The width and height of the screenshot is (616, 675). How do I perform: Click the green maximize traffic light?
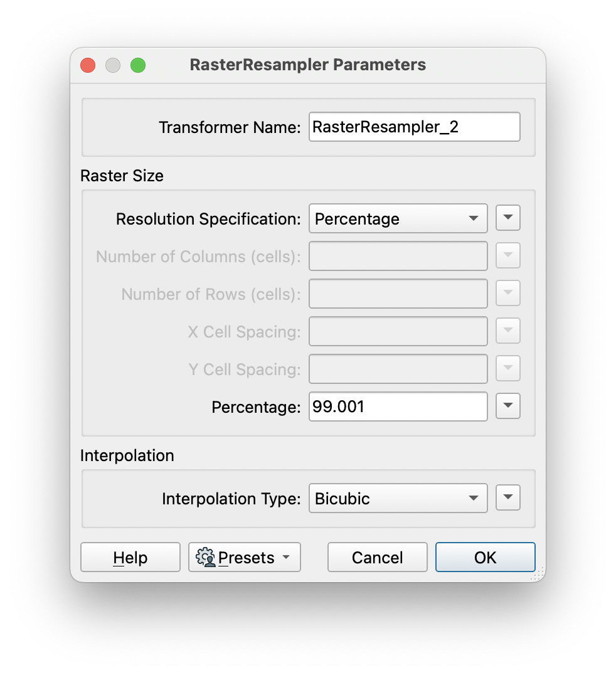click(x=138, y=65)
